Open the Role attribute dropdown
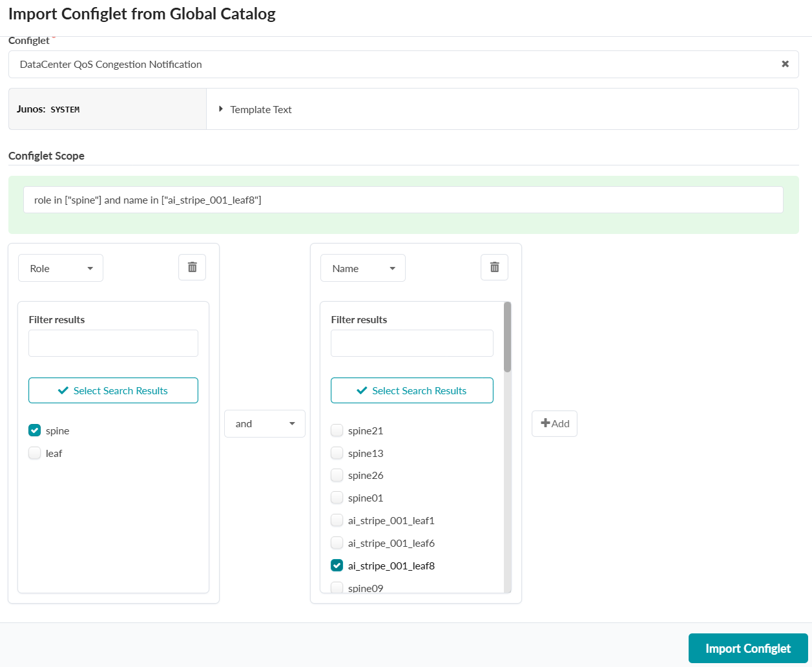Viewport: 812px width, 667px height. [61, 268]
